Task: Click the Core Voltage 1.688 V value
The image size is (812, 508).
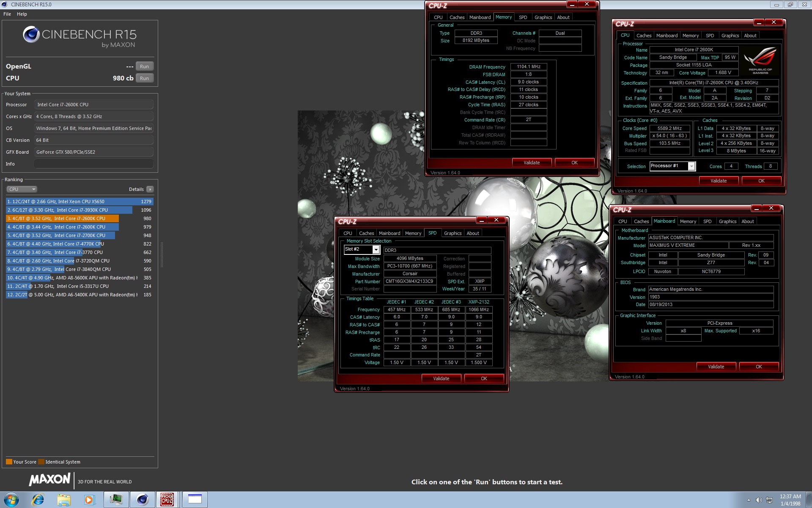Action: tap(723, 72)
